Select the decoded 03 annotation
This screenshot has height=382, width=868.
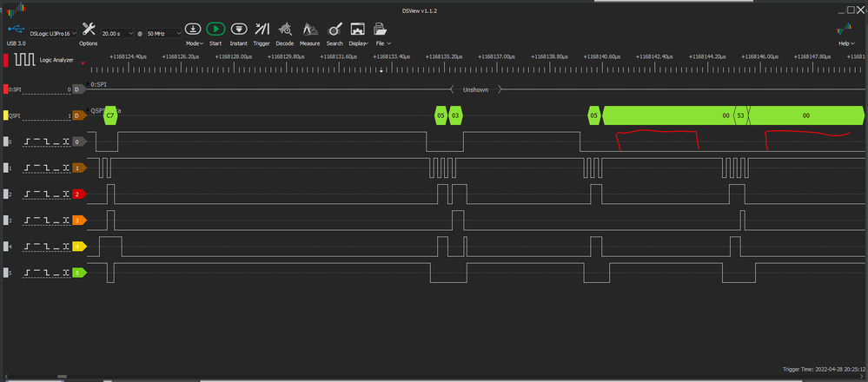coord(455,115)
